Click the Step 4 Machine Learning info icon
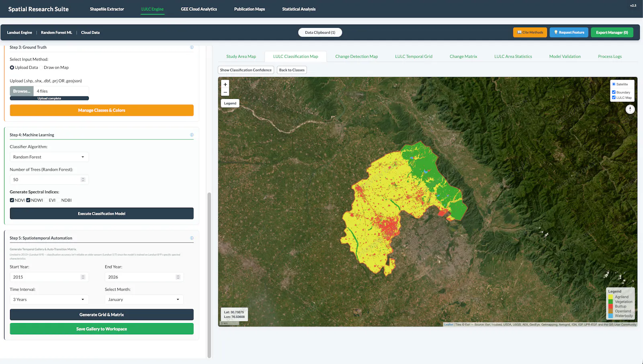 pos(192,135)
